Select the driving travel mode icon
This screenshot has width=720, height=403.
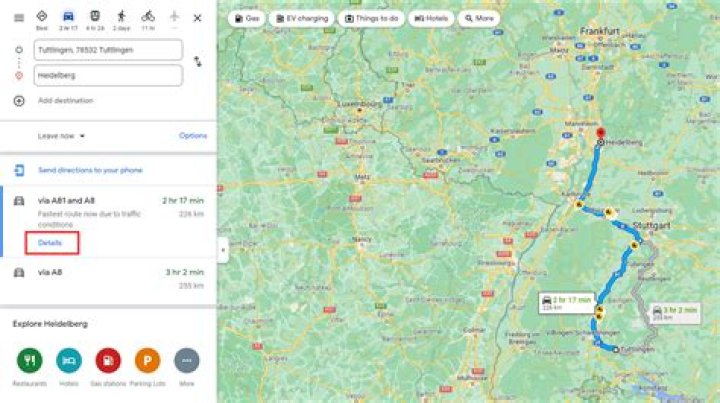[68, 17]
